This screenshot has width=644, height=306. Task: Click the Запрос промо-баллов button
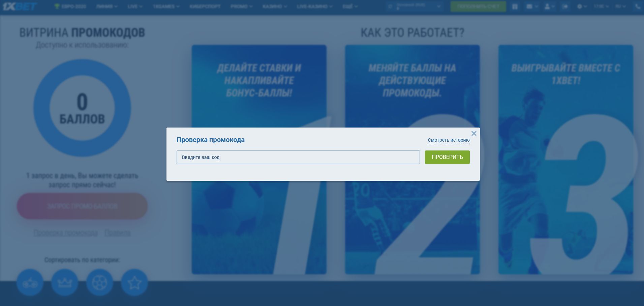(82, 206)
